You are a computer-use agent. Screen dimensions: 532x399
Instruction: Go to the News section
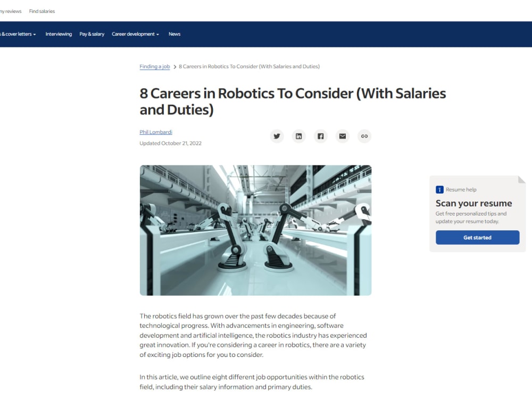174,34
